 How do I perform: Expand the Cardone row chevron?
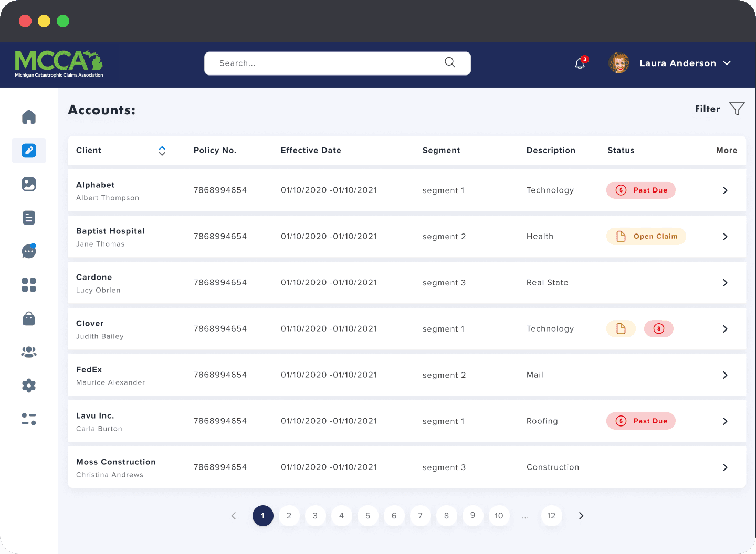[x=725, y=283]
